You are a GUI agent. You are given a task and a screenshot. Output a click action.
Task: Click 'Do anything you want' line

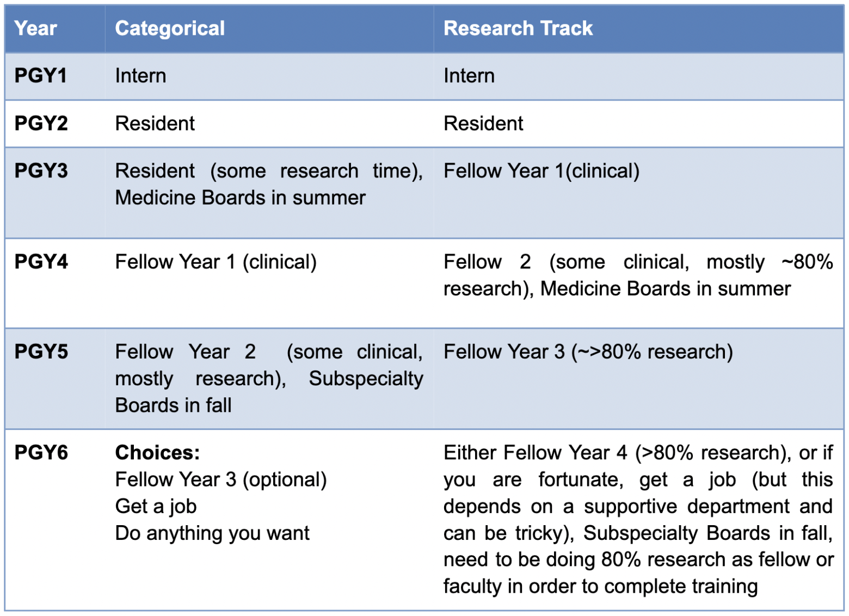tap(212, 533)
